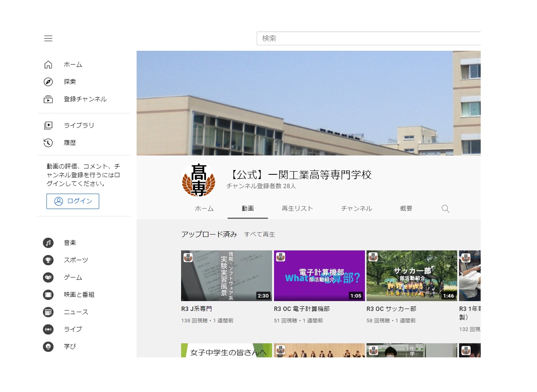537x392 pixels.
Task: Click the channel name 【公式】一関工業高等専門学校
Action: click(x=299, y=175)
